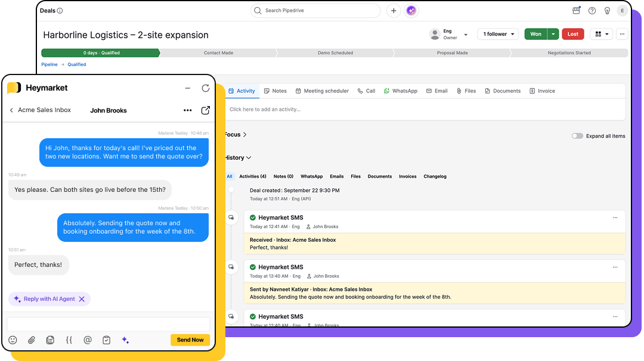Collapse the History section
Image resolution: width=644 pixels, height=361 pixels.
(x=238, y=157)
